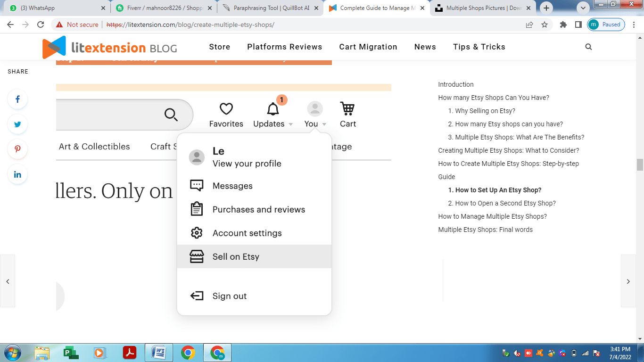
Task: Open Windows Explorer from the taskbar
Action: click(x=42, y=353)
